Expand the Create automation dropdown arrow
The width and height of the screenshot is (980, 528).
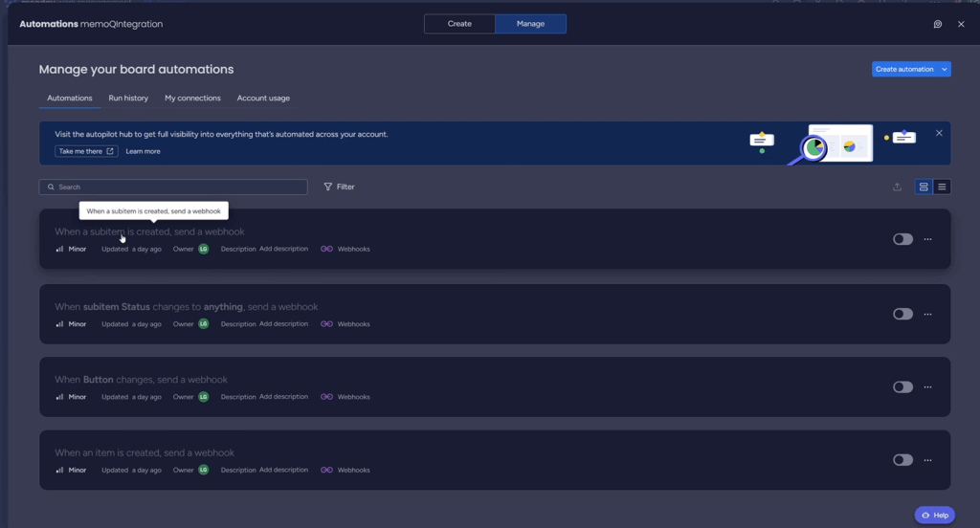click(945, 69)
